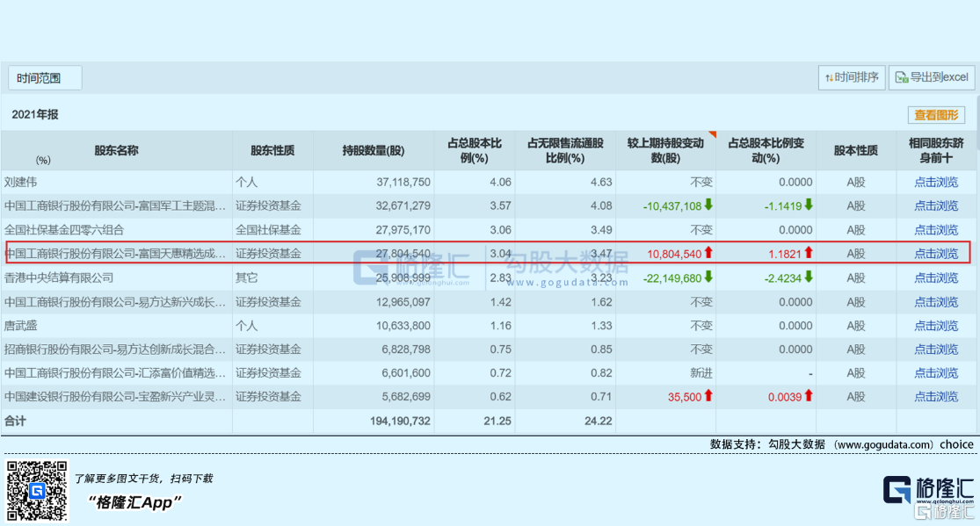
Task: Open 点击浏览 link for 刘建伟
Action: (x=936, y=183)
